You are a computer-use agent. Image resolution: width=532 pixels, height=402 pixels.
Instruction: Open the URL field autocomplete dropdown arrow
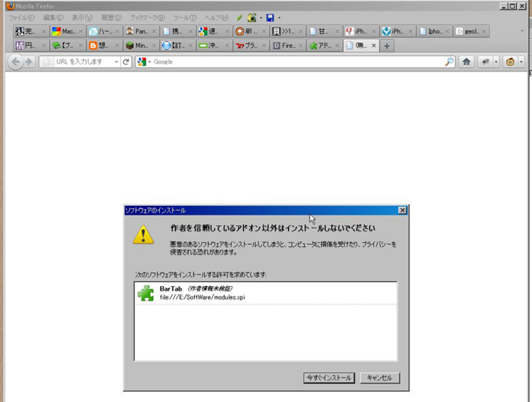117,62
